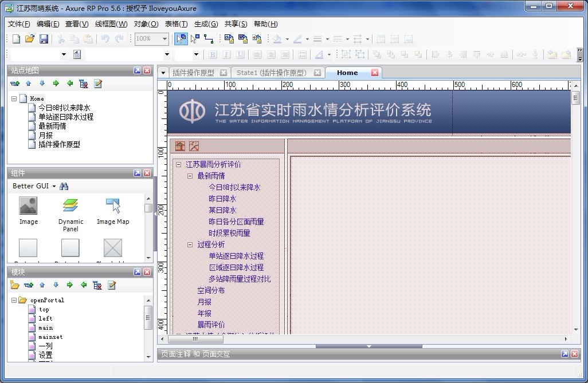Search widgets with the binoculars icon

(x=64, y=186)
